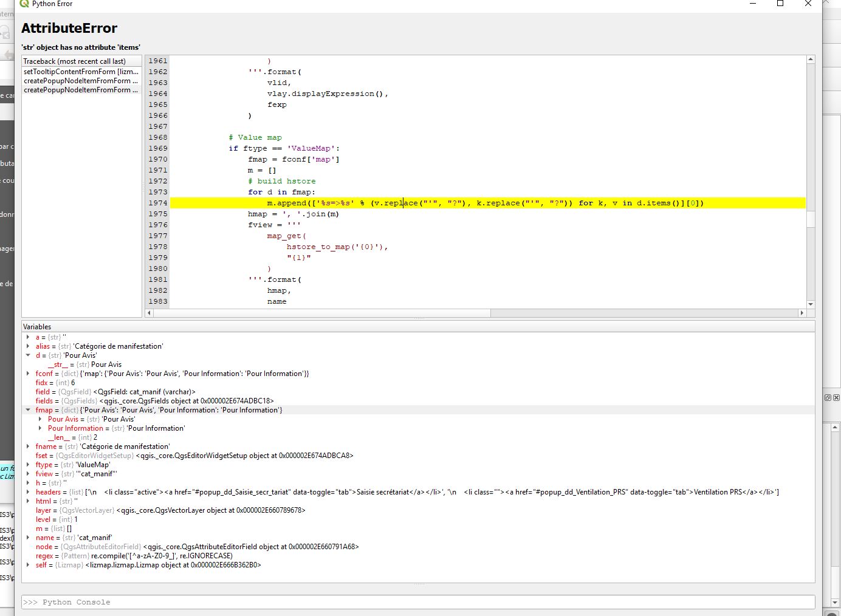Viewport: 841px width, 616px height.
Task: Collapse the 'd' variable node
Action: click(x=28, y=355)
